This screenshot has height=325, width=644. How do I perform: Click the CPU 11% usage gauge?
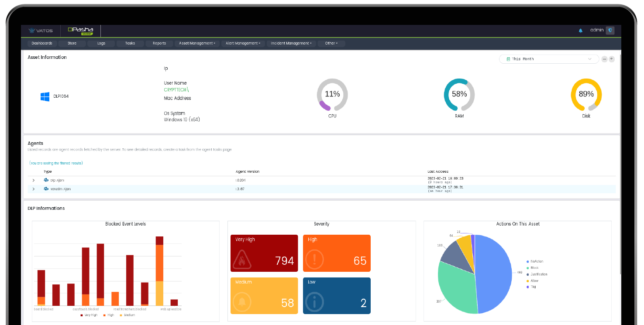[332, 94]
